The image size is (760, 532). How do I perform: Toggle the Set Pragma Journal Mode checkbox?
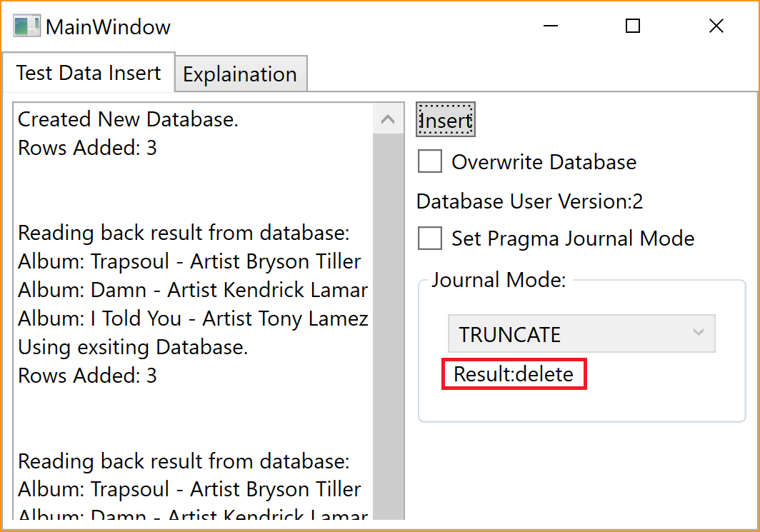(430, 238)
